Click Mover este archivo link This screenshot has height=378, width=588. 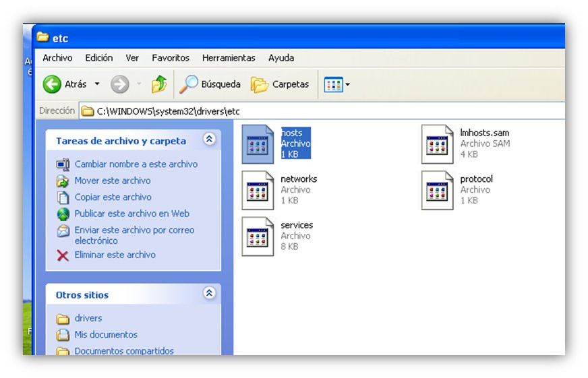113,181
